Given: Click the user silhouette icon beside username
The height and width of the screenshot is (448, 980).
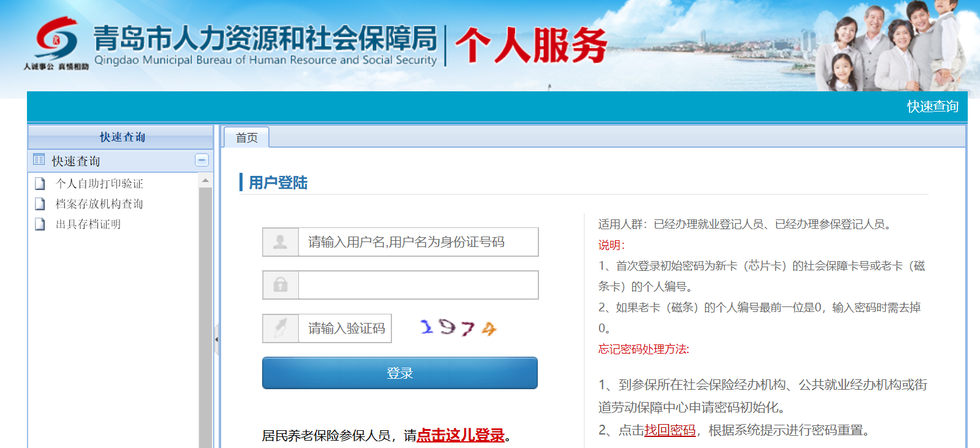Looking at the screenshot, I should pos(281,242).
